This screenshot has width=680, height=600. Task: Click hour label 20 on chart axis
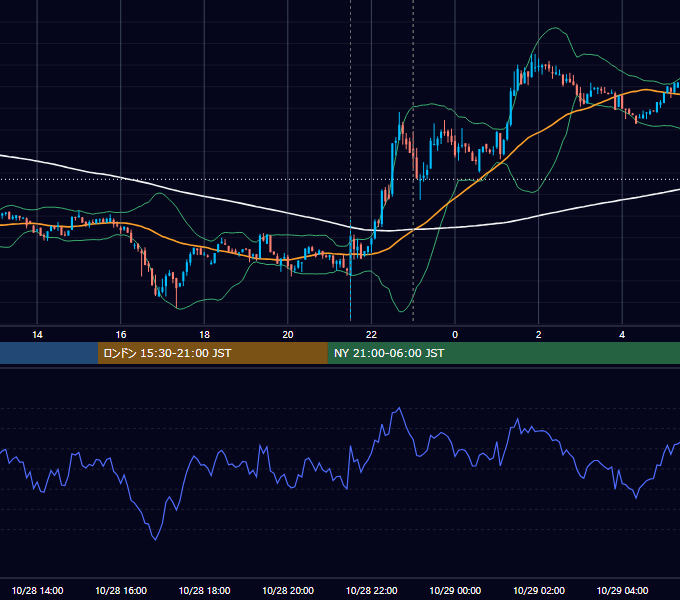tap(288, 335)
